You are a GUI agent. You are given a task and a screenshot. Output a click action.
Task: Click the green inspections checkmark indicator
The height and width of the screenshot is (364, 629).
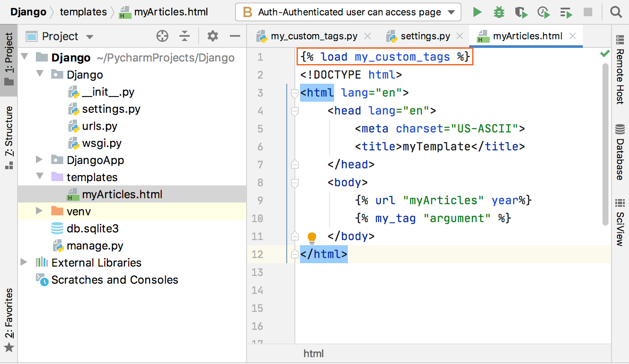click(x=605, y=53)
